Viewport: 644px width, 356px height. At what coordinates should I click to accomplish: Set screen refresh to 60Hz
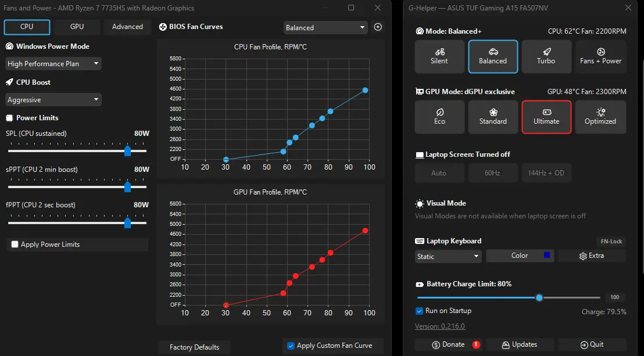[x=493, y=173]
